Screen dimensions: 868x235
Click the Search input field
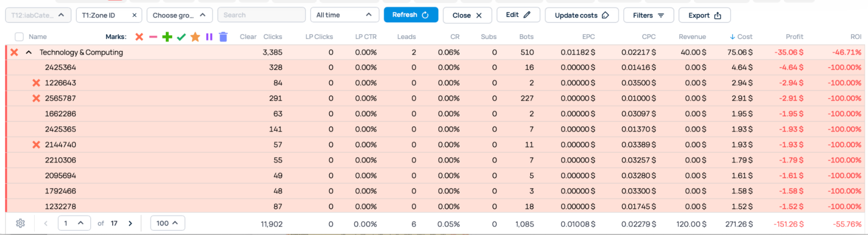pos(261,15)
